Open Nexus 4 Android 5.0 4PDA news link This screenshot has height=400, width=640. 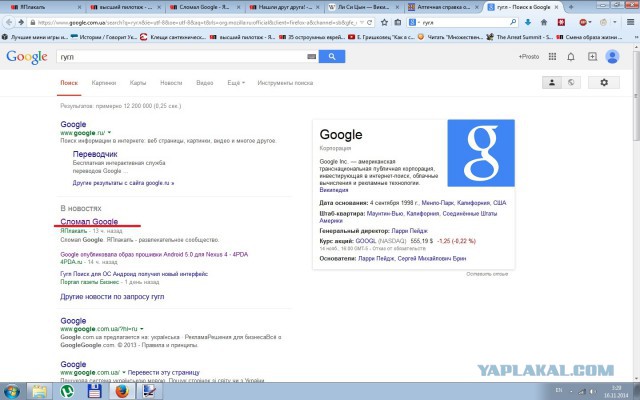click(154, 254)
